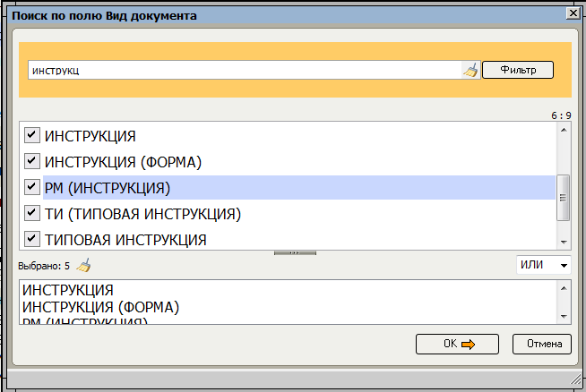Screen dimensions: 586x392
Task: Click the list scroll down arrow
Action: coord(564,243)
